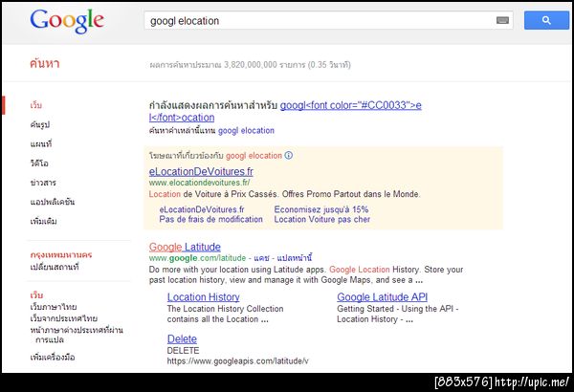The width and height of the screenshot is (574, 392).
Task: Select 'วิดีโอ' video in sidebar
Action: 39,163
